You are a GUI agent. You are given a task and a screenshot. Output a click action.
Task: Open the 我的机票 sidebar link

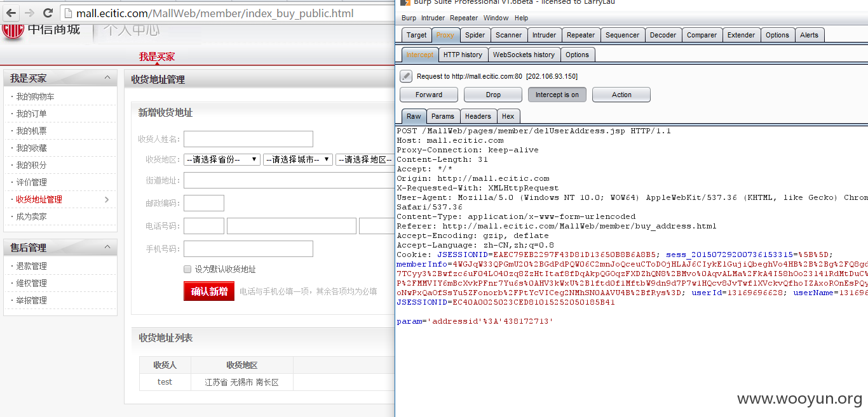click(x=31, y=131)
